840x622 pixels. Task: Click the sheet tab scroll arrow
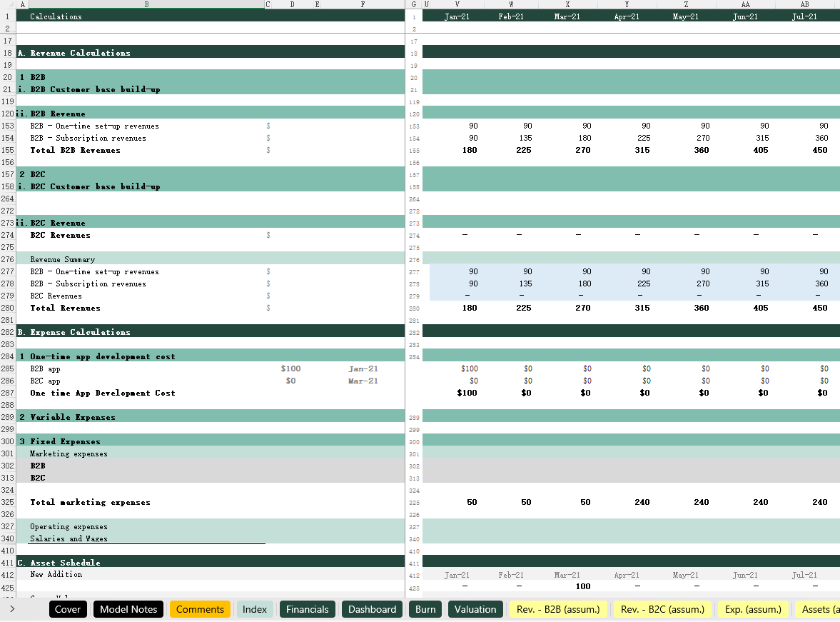tap(12, 609)
